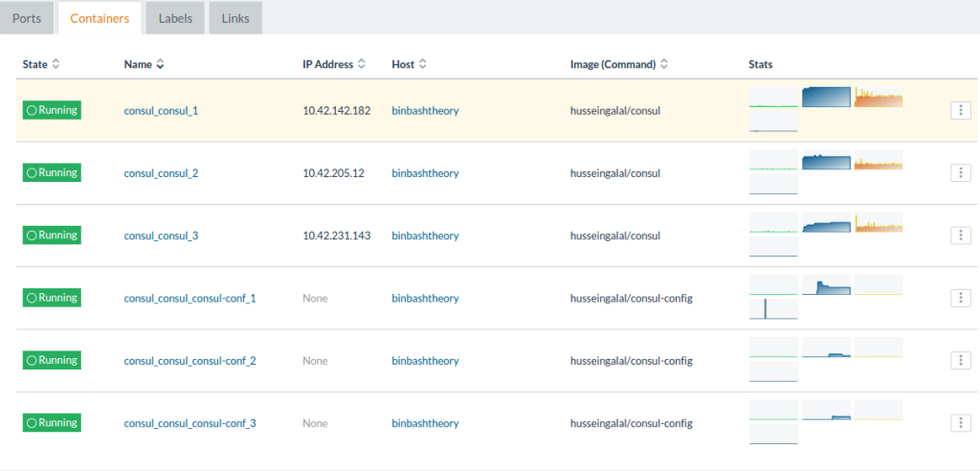Click binbashtheory host link for consul_consul_3
This screenshot has width=980, height=471.
[425, 235]
